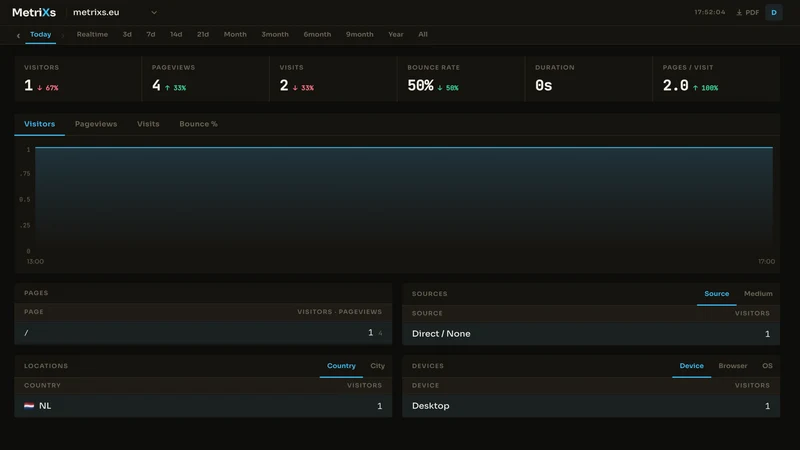
Task: Select the 3d time range
Action: (x=127, y=34)
